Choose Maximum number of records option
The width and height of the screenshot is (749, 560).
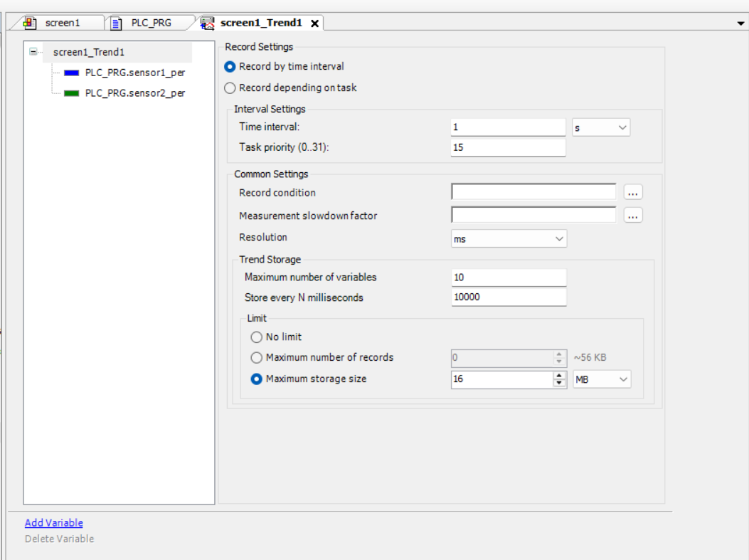[x=257, y=358]
